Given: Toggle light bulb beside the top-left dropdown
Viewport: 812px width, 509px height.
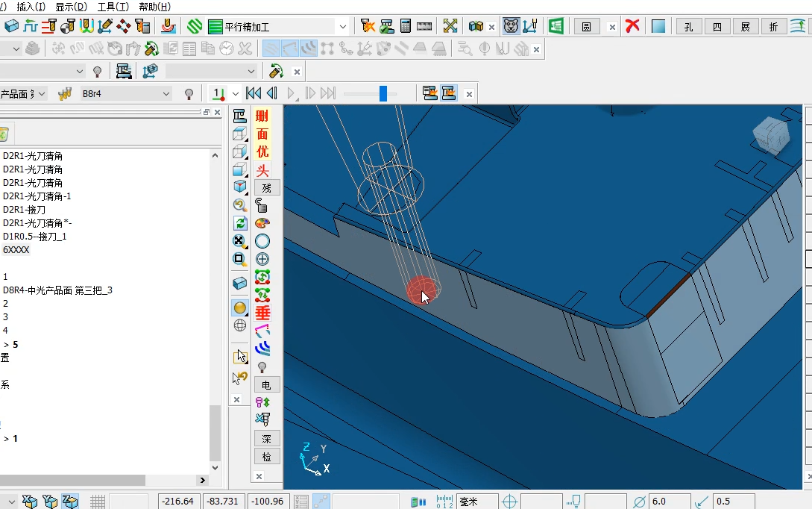Looking at the screenshot, I should point(97,72).
